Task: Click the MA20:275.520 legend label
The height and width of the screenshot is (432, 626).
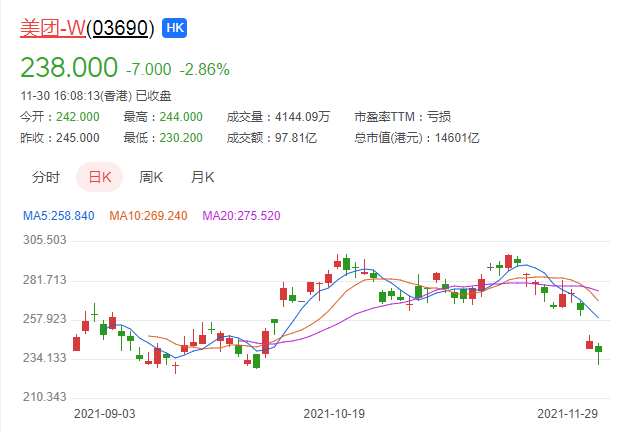Action: [241, 216]
